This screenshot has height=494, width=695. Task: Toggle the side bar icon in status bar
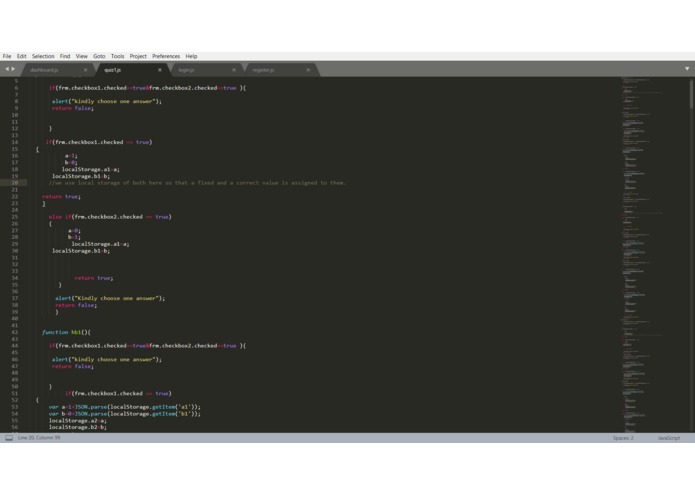(x=9, y=438)
